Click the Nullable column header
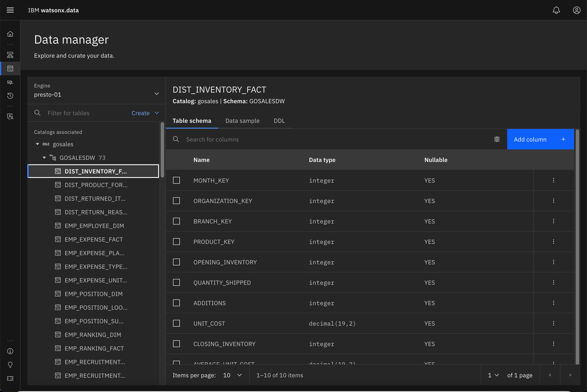 tap(436, 160)
